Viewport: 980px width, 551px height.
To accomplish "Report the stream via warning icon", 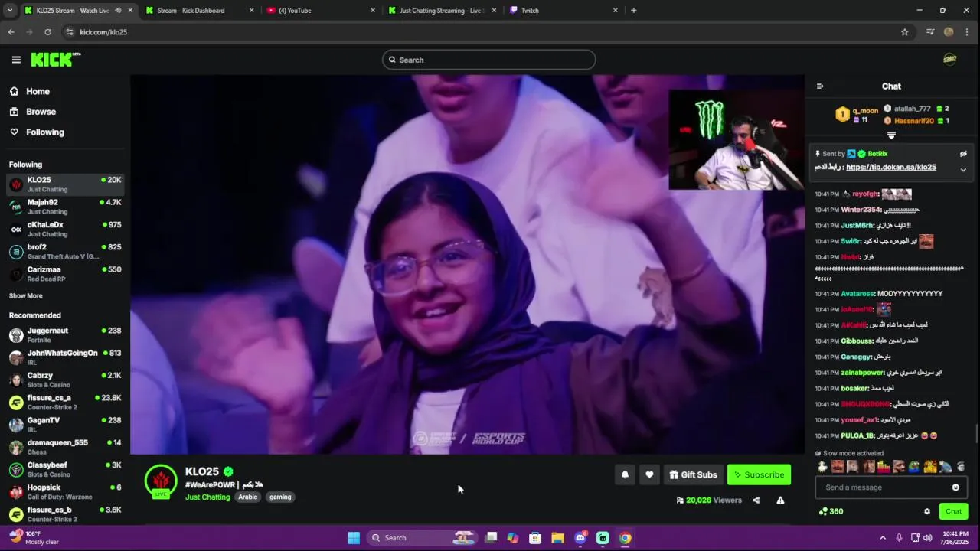I will [x=780, y=500].
